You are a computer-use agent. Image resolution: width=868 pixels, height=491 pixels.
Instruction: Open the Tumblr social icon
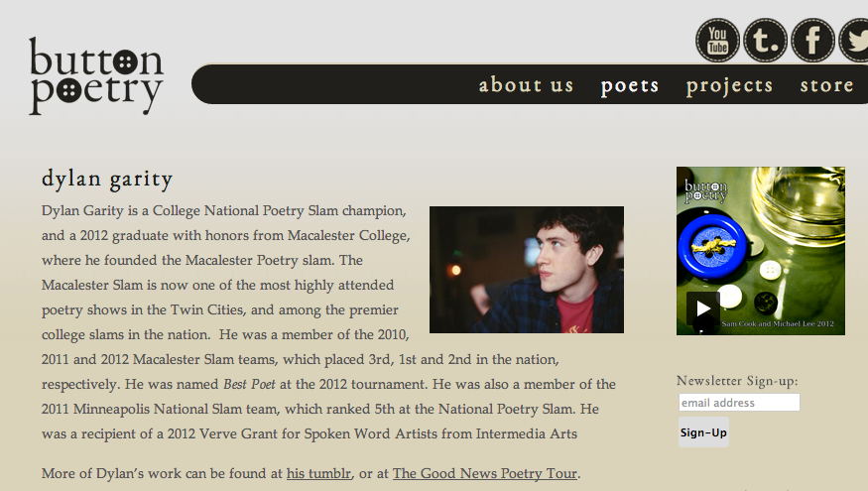pyautogui.click(x=765, y=41)
